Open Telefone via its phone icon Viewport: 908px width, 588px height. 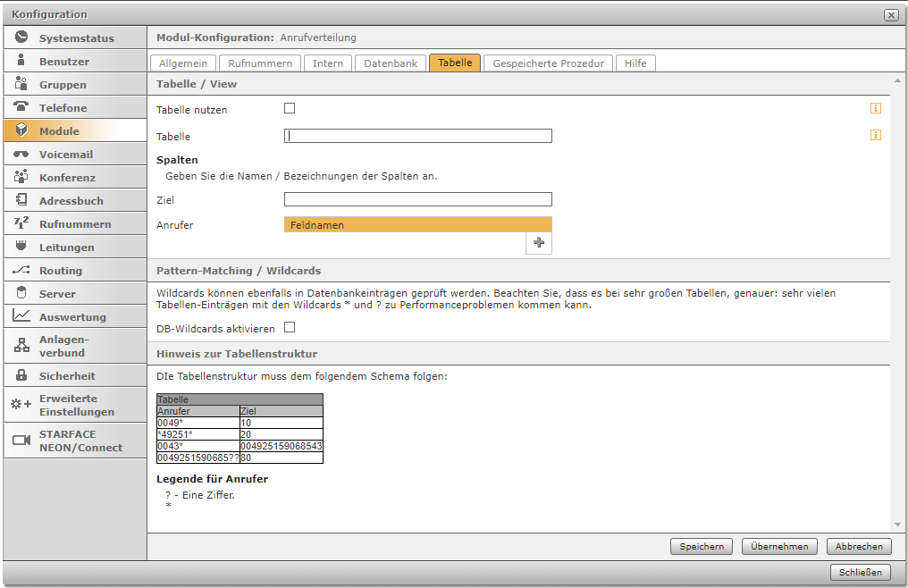point(21,107)
